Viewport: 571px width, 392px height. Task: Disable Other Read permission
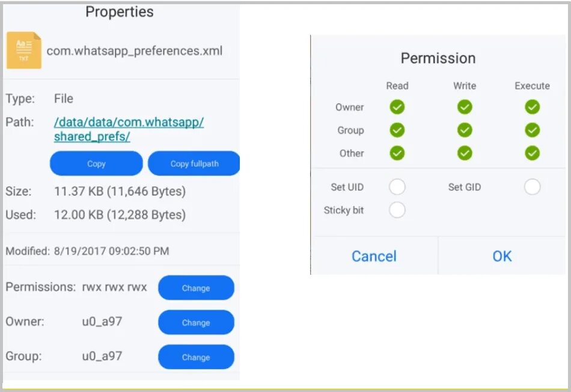click(x=397, y=153)
